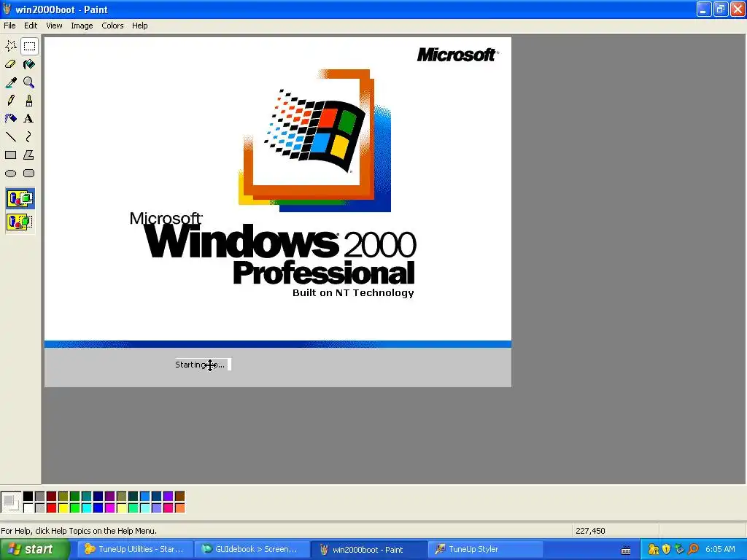Switch to TuneUp Utilities taskbar window
Viewport: 747px width, 560px height.
point(135,550)
